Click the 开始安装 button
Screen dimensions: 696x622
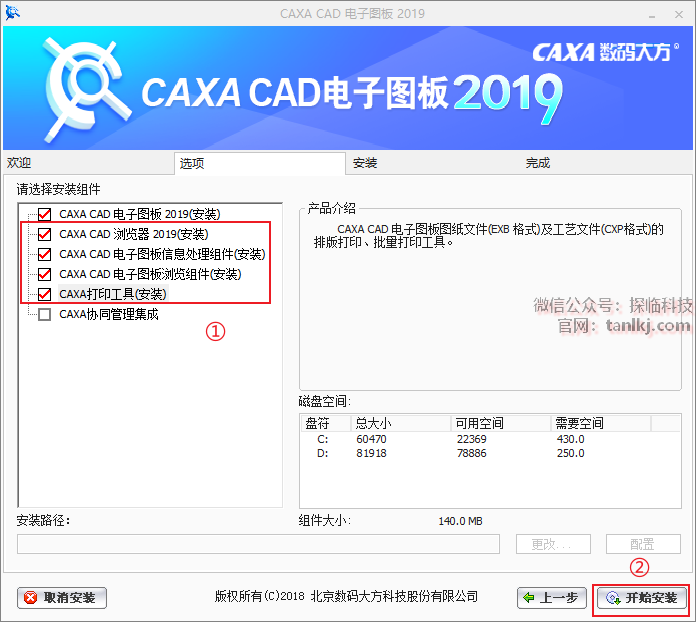[x=642, y=598]
